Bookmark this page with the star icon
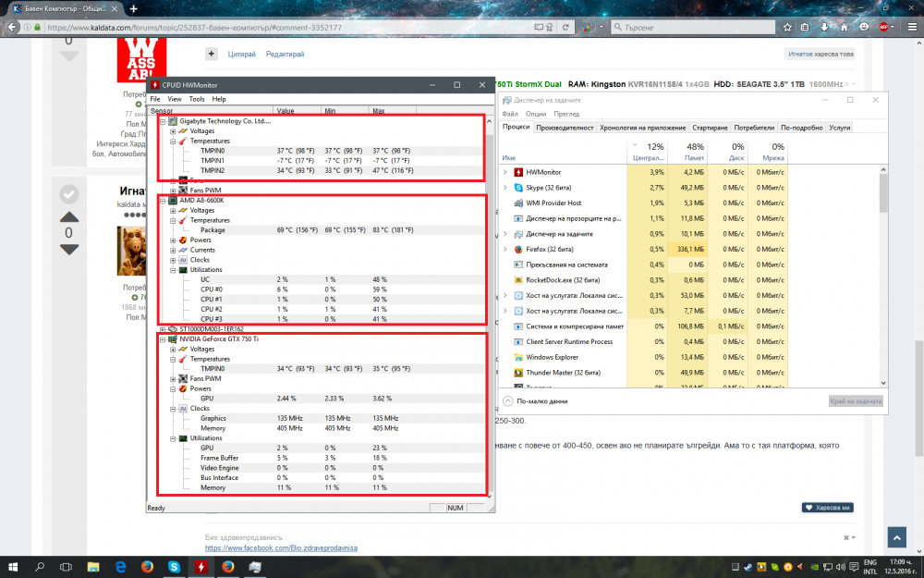 (787, 27)
